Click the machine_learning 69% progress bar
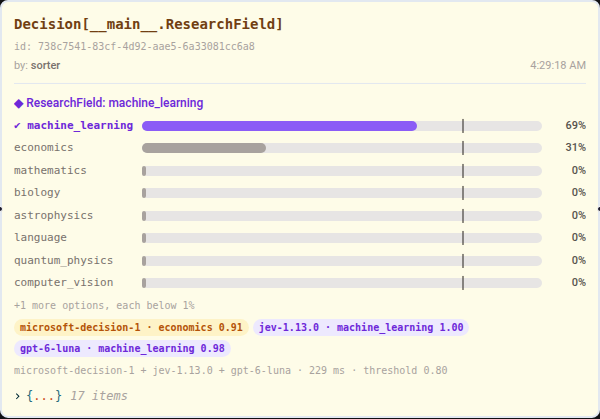Image resolution: width=600 pixels, height=419 pixels. pos(342,126)
